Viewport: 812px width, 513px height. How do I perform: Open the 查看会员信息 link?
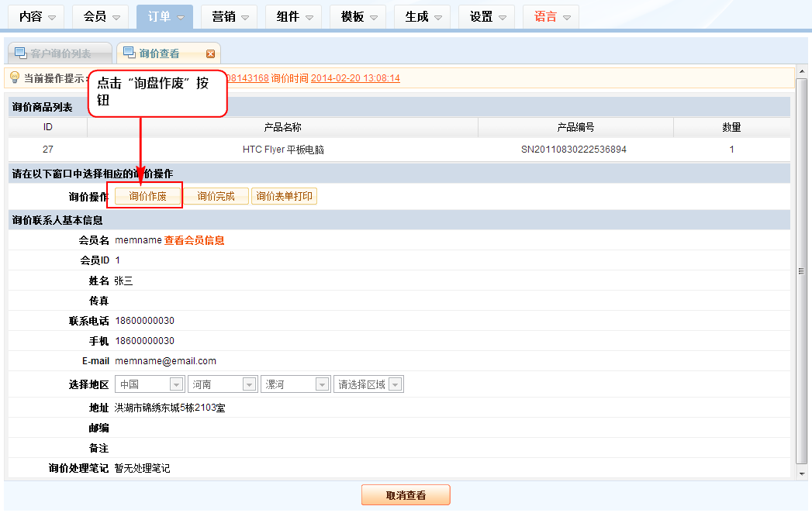pos(194,240)
